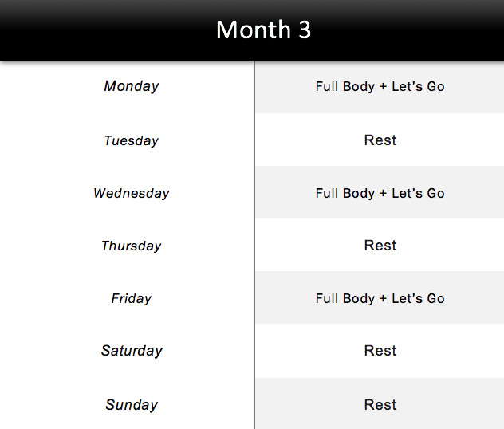
Task: Click the word Body in Monday's workout
Action: coord(358,86)
